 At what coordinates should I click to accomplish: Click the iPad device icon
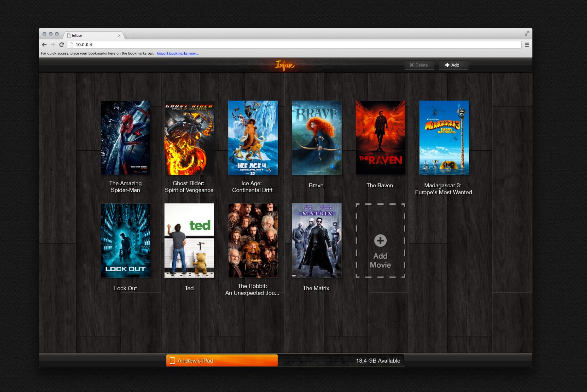point(172,361)
